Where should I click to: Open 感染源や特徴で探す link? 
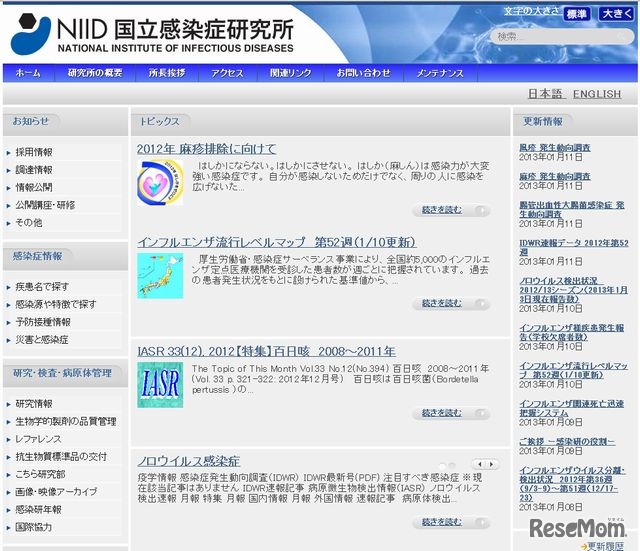[56, 304]
